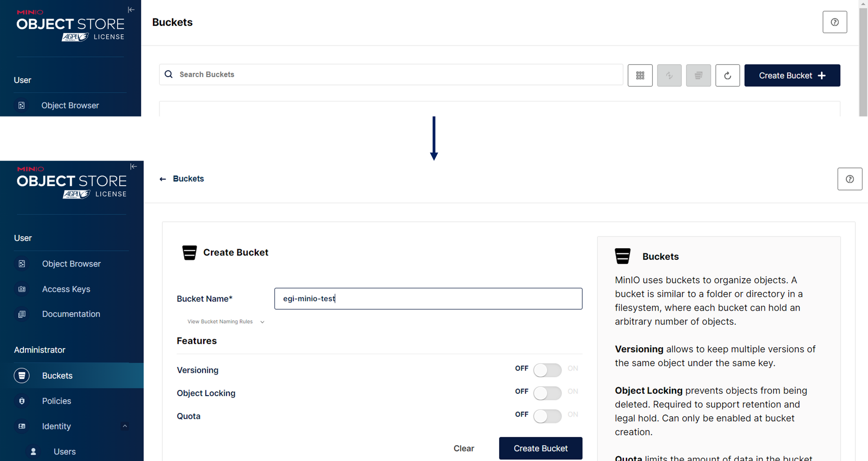Select the Buckets menu item
This screenshot has width=868, height=461.
(x=57, y=376)
